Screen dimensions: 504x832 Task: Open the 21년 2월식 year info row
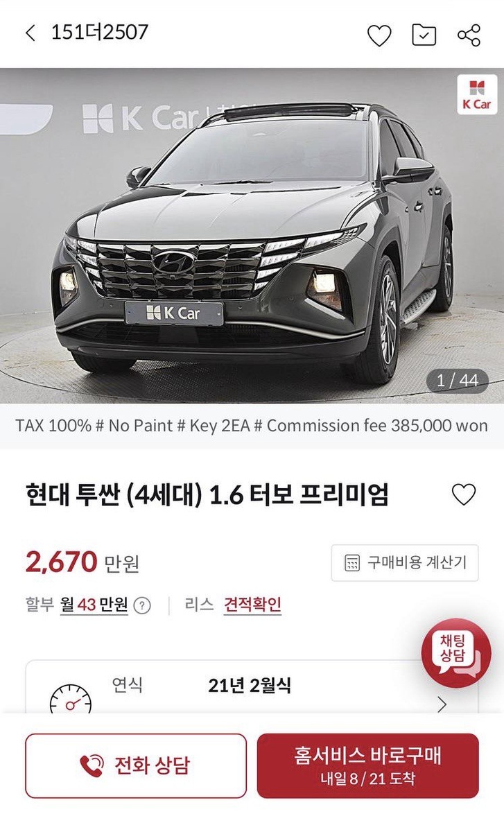252,687
